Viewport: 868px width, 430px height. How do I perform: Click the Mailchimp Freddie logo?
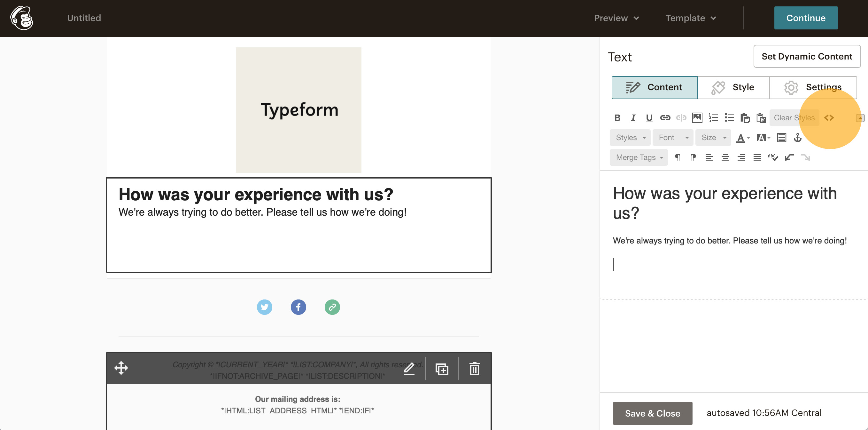(x=21, y=18)
